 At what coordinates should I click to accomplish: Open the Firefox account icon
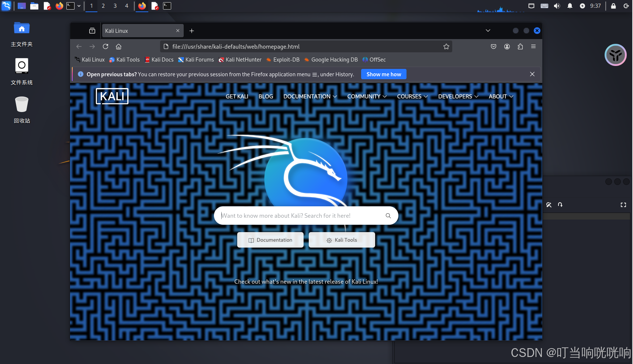pyautogui.click(x=507, y=46)
